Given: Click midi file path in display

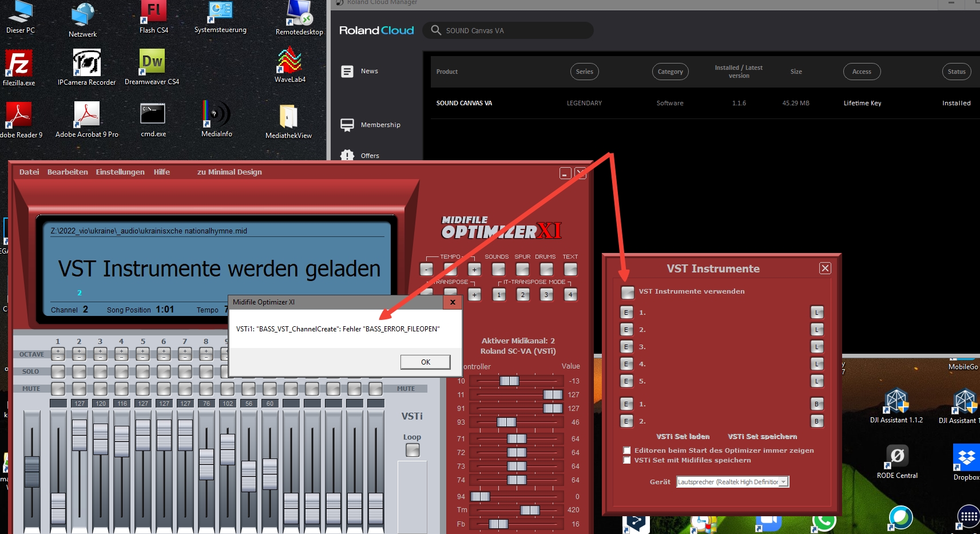Looking at the screenshot, I should pos(149,231).
